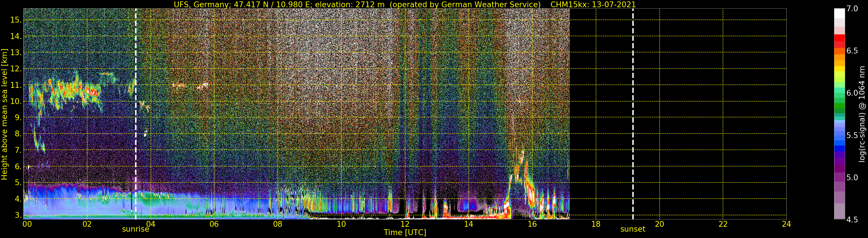
Task: Click the time axis tick '02'
Action: tap(87, 224)
